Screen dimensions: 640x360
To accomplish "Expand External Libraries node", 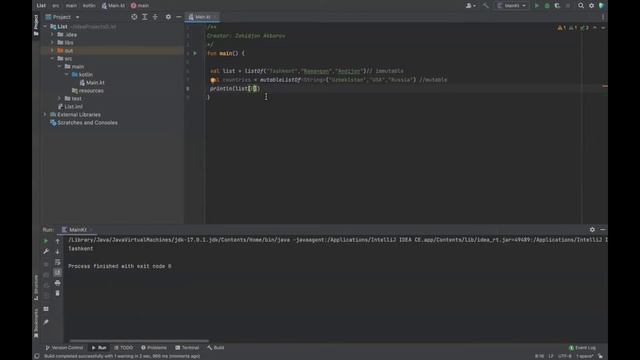I will pos(45,114).
